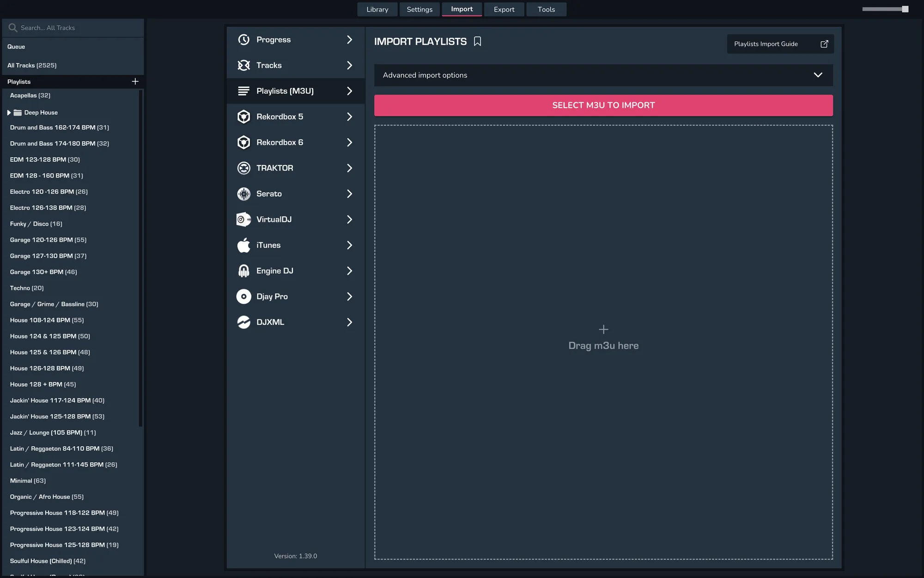The height and width of the screenshot is (578, 924).
Task: Click the DJXML logo icon
Action: pyautogui.click(x=243, y=322)
